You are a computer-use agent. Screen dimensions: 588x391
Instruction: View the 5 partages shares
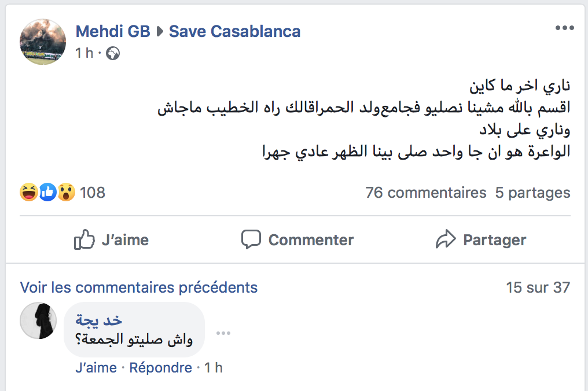click(x=532, y=193)
